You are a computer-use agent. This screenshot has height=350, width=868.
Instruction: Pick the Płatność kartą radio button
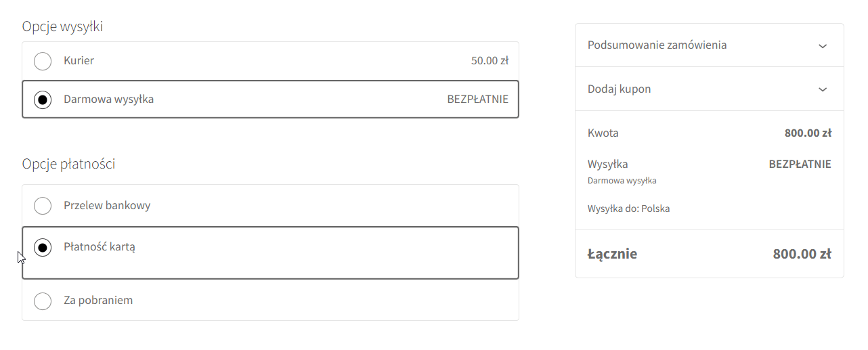[x=43, y=248]
